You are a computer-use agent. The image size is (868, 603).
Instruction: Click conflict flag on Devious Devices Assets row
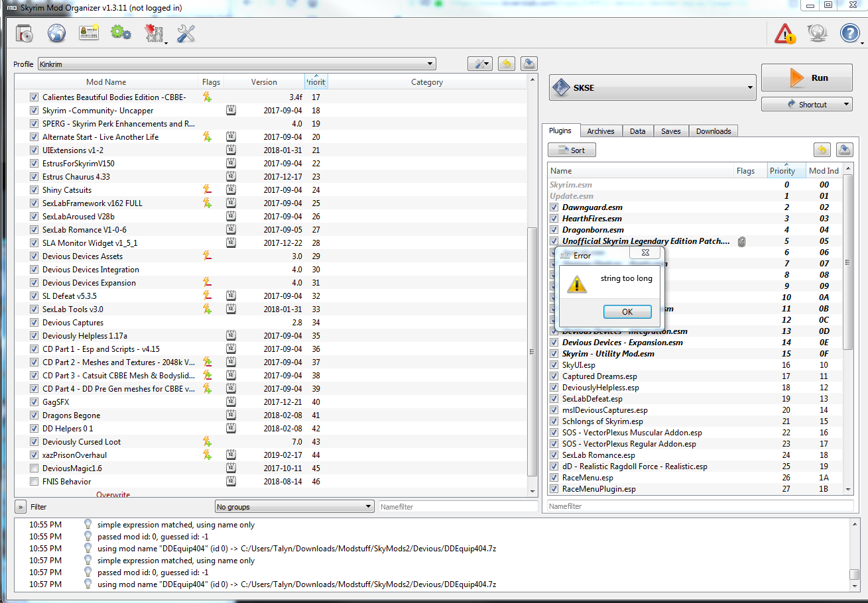(x=207, y=256)
